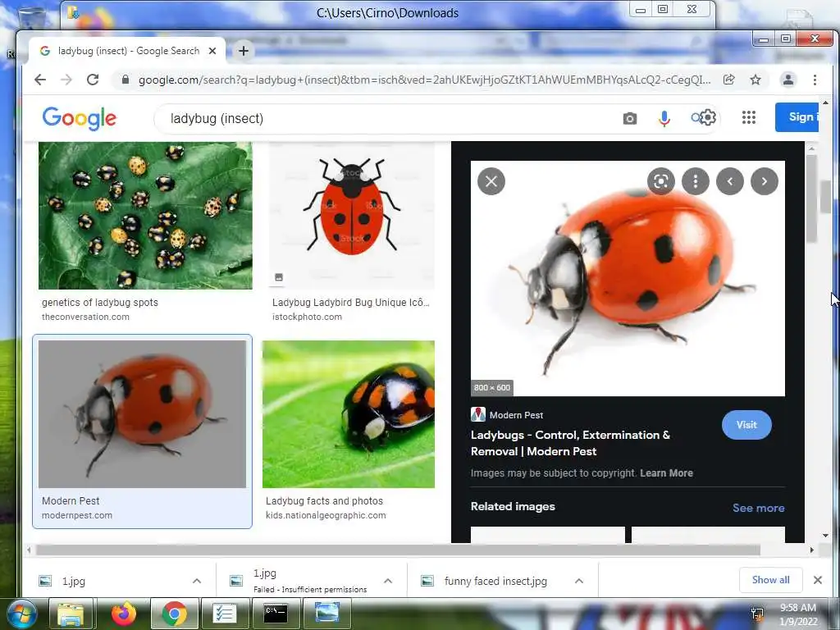The width and height of the screenshot is (840, 630).
Task: Search by image with camera icon
Action: click(630, 118)
